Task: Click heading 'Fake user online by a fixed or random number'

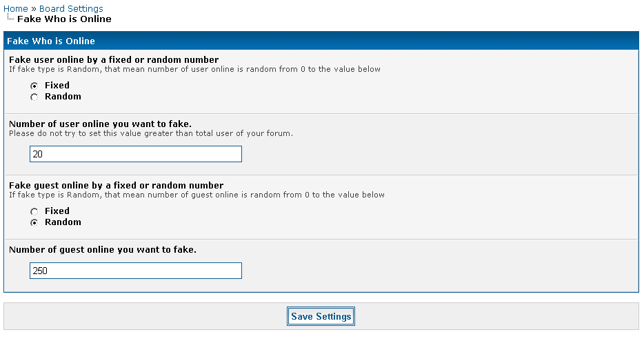Action: 114,60
